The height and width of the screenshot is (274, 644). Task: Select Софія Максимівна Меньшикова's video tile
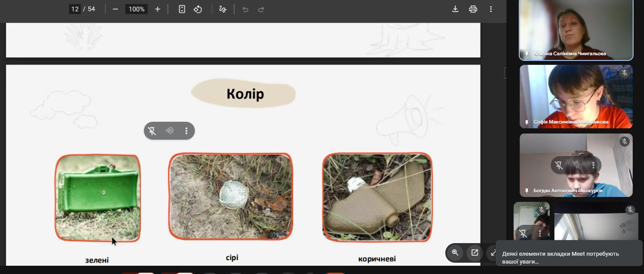[576, 96]
